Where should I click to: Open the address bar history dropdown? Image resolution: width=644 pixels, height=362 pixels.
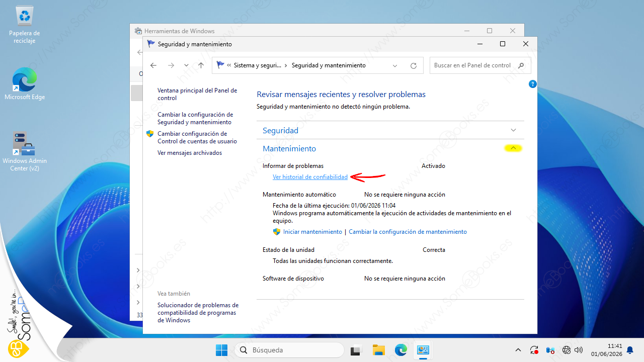(x=395, y=65)
